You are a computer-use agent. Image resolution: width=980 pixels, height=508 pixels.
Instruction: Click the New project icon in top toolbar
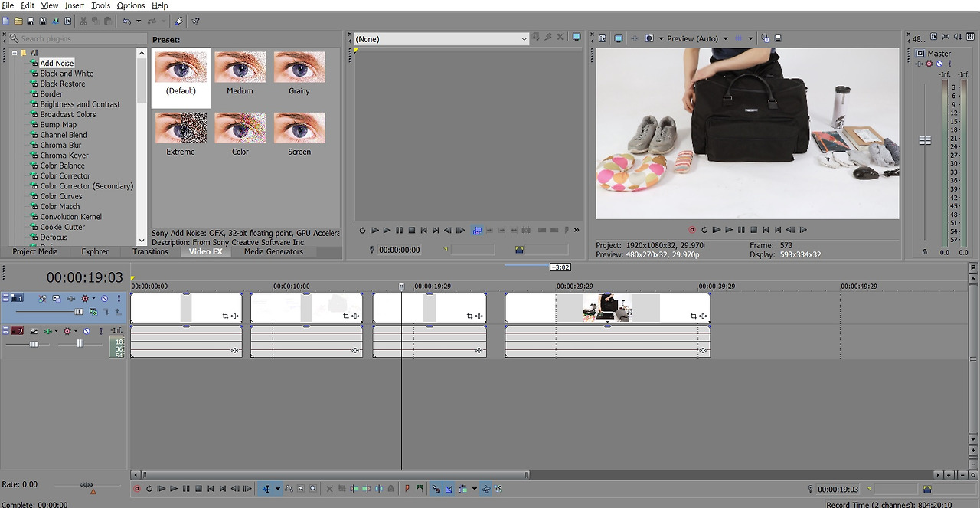(x=6, y=21)
